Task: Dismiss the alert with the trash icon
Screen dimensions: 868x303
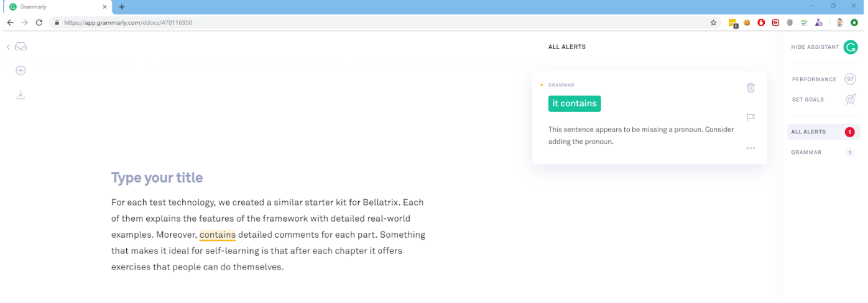Action: pos(750,88)
